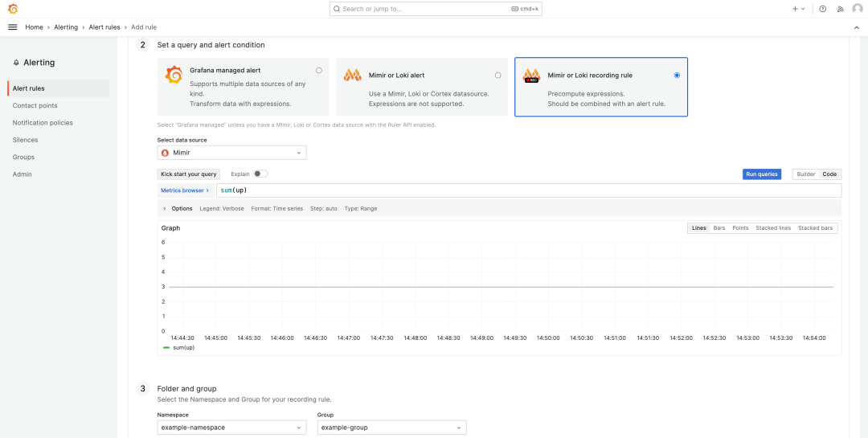Toggle the Explain switch

click(260, 174)
